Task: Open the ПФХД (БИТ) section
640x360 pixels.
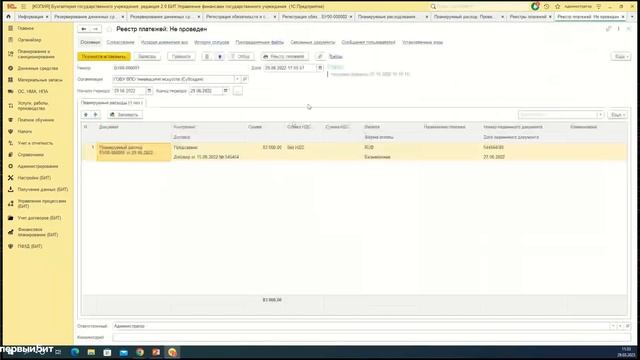Action: (x=29, y=247)
